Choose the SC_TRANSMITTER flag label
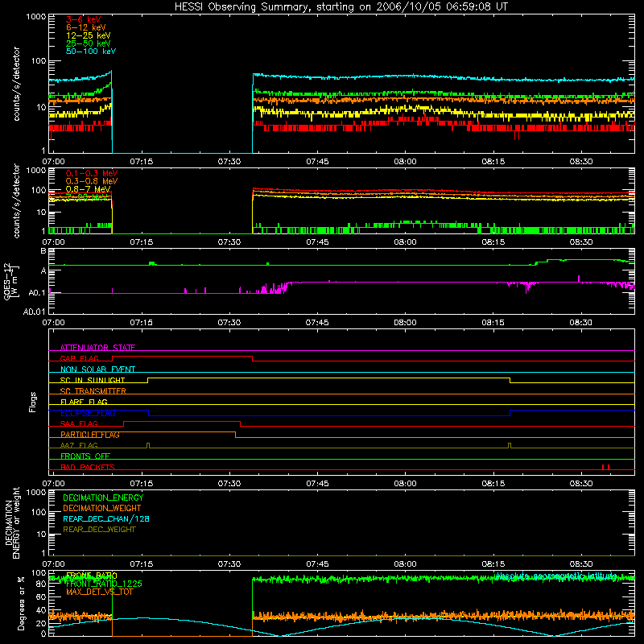The height and width of the screenshot is (644, 644). pyautogui.click(x=93, y=391)
